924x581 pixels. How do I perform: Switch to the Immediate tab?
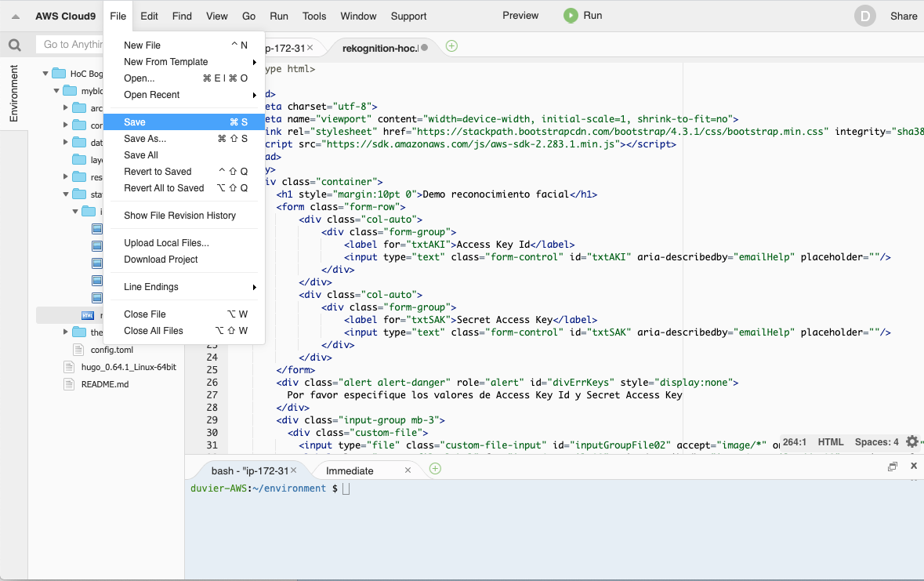(350, 470)
